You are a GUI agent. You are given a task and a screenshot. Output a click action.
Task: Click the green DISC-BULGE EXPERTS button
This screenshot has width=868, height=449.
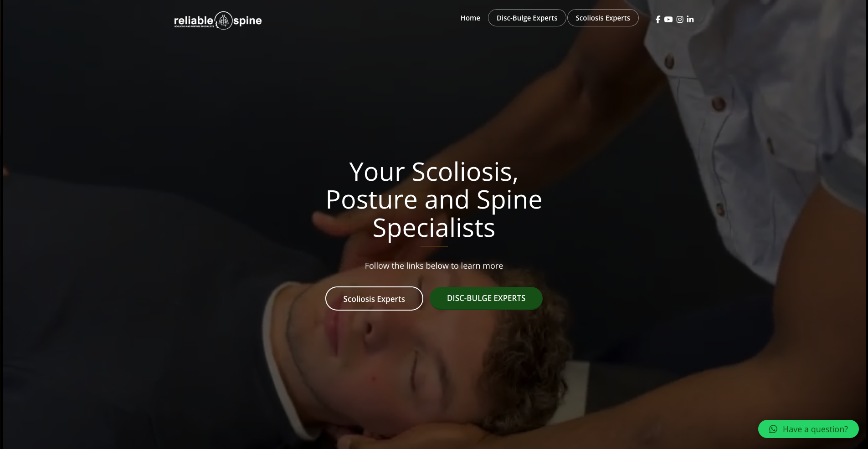[486, 298]
